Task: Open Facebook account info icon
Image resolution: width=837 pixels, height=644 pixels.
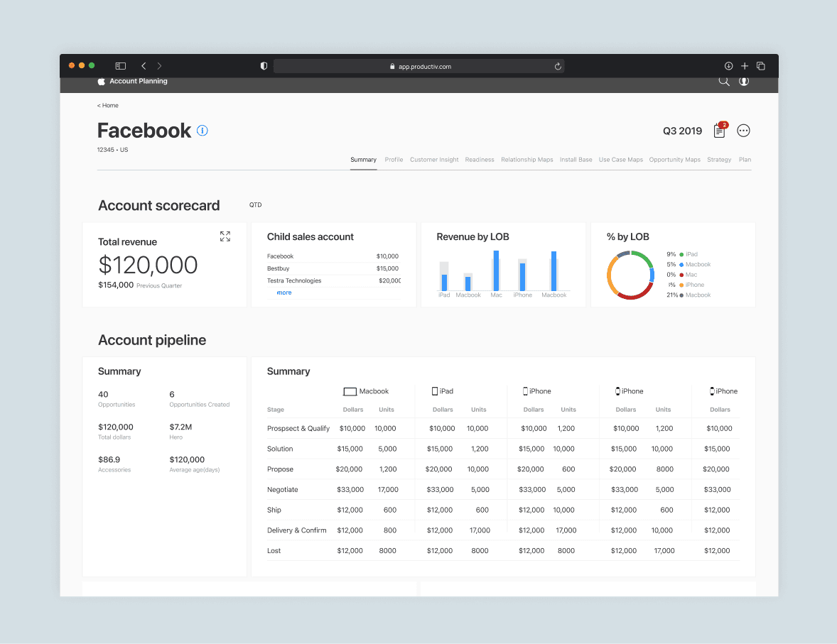Action: coord(202,130)
